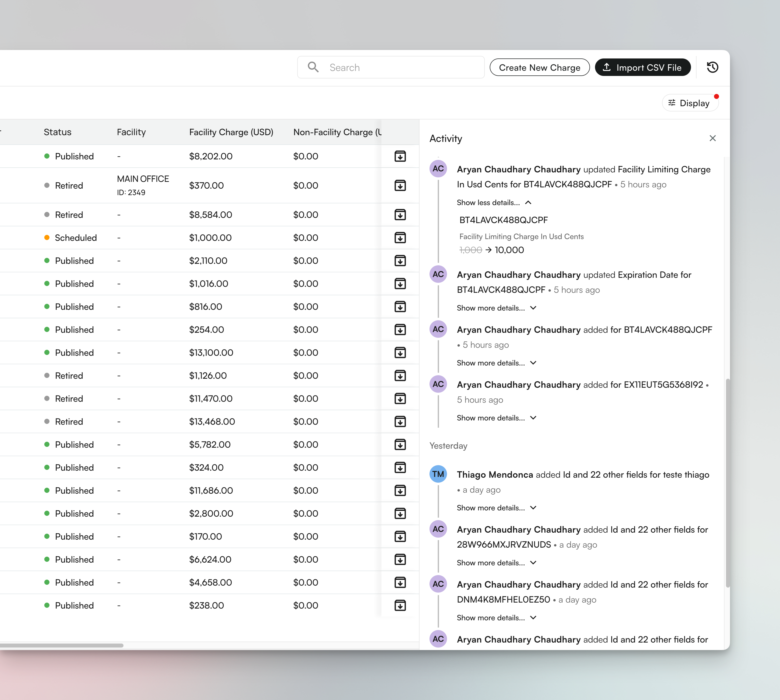The width and height of the screenshot is (780, 700).
Task: Click archive icon for $13,100.00 row
Action: click(x=400, y=353)
